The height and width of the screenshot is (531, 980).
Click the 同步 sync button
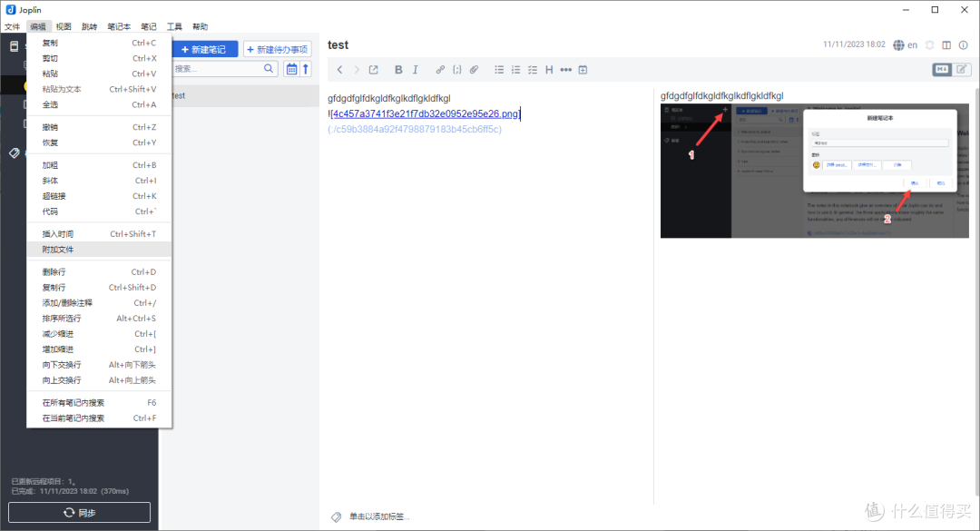point(79,512)
